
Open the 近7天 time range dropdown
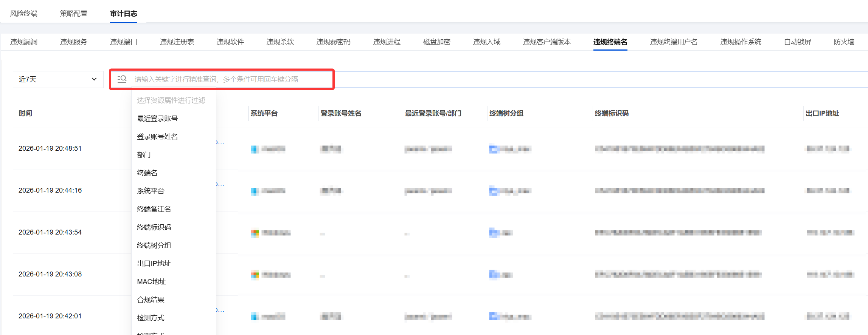[58, 79]
